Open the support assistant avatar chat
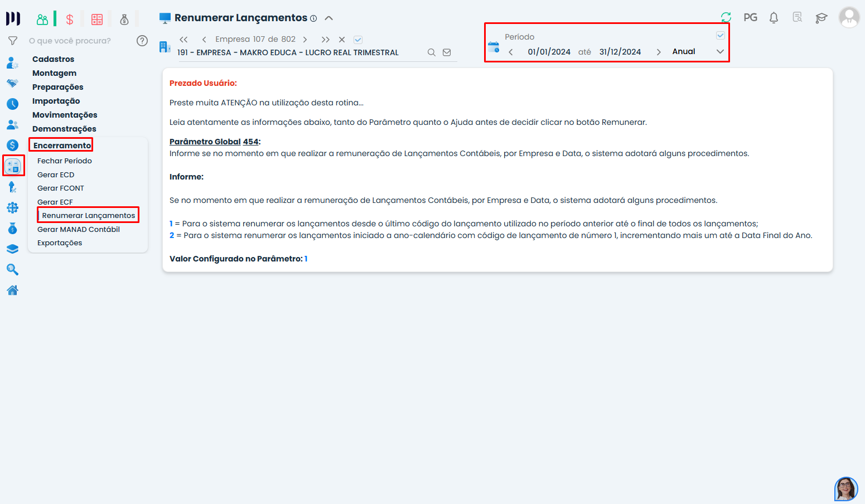The width and height of the screenshot is (865, 504). point(846,489)
